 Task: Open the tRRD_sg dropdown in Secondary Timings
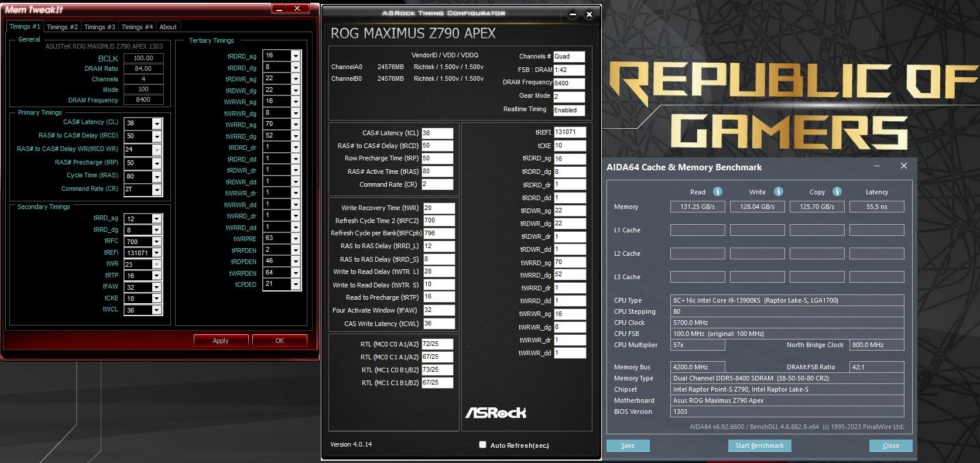(156, 218)
